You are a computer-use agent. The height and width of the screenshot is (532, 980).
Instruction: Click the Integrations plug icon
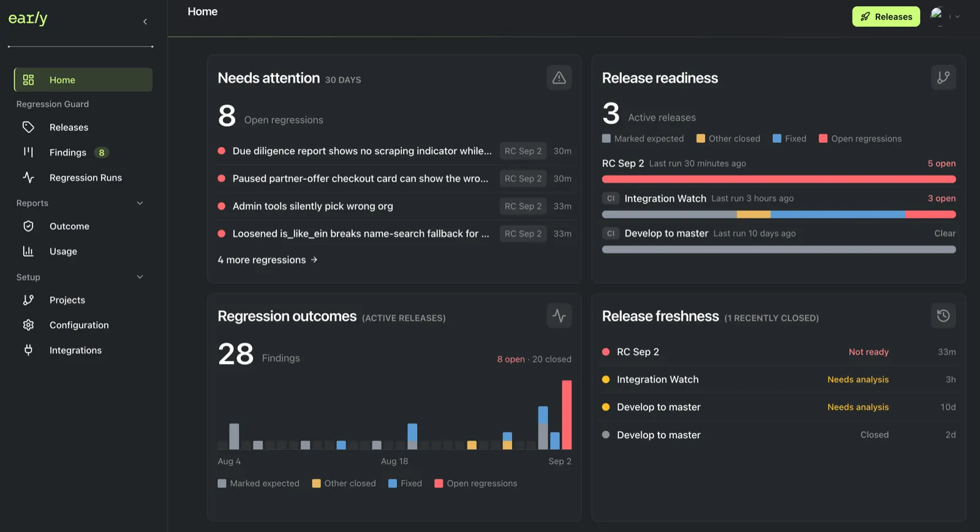point(28,350)
